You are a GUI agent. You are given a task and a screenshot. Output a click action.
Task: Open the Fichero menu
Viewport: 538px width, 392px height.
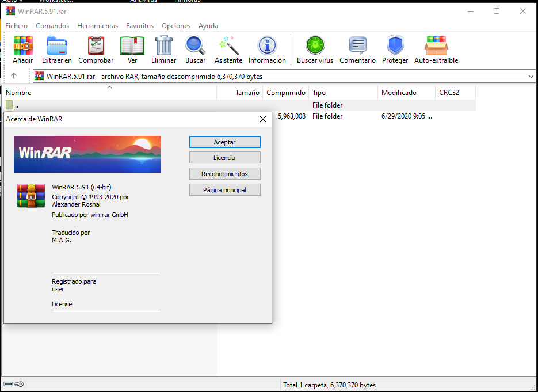(x=16, y=26)
